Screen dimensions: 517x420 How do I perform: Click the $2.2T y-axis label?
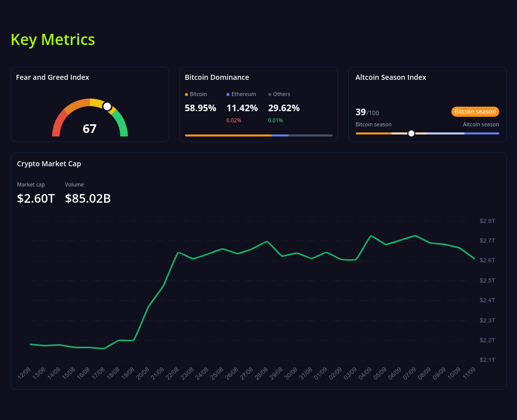[487, 340]
